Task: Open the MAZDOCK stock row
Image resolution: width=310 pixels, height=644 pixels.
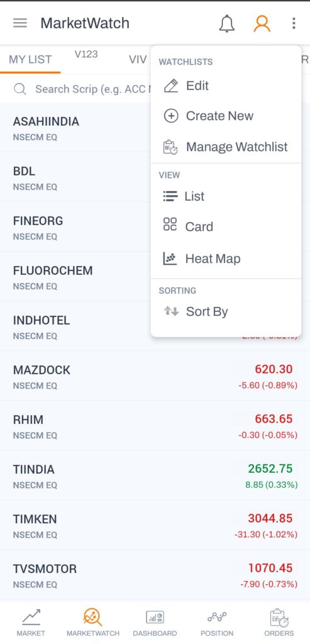Action: click(155, 376)
